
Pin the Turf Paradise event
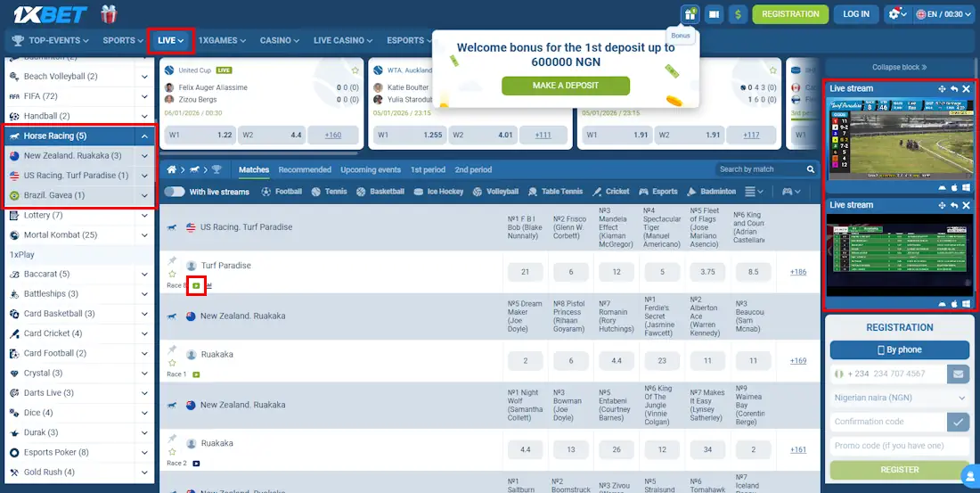[173, 260]
